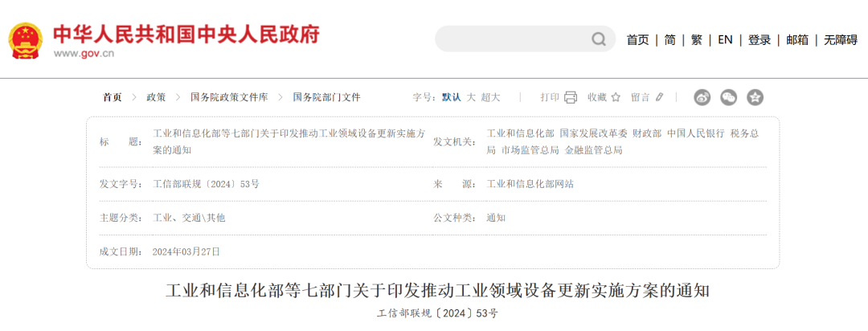The image size is (868, 331).
Task: Open the 邮箱 mailbox link
Action: (797, 40)
